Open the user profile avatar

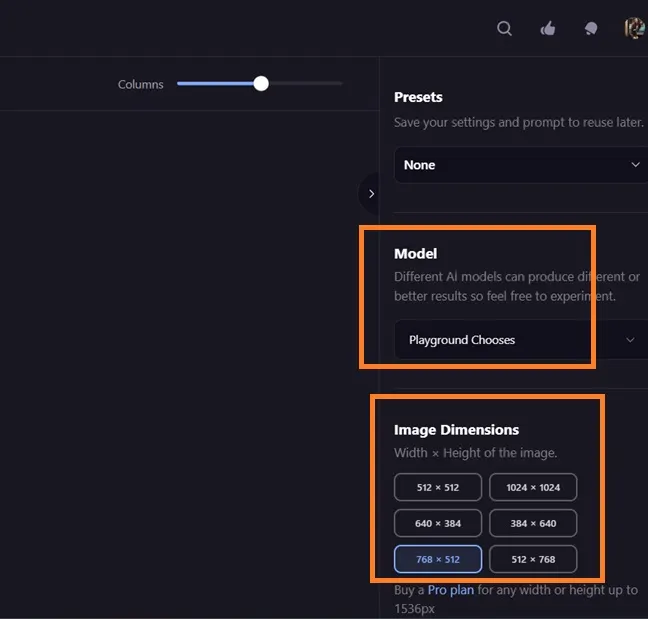coord(635,29)
